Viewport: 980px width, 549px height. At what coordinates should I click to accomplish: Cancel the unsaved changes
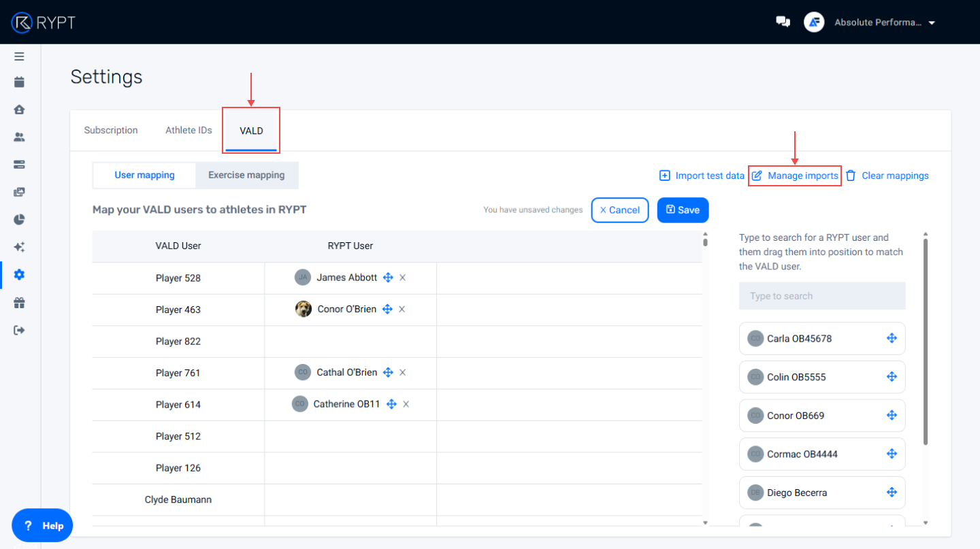(x=620, y=210)
